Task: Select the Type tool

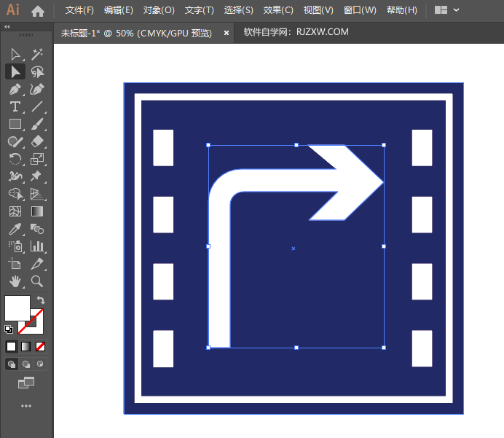Action: [15, 106]
